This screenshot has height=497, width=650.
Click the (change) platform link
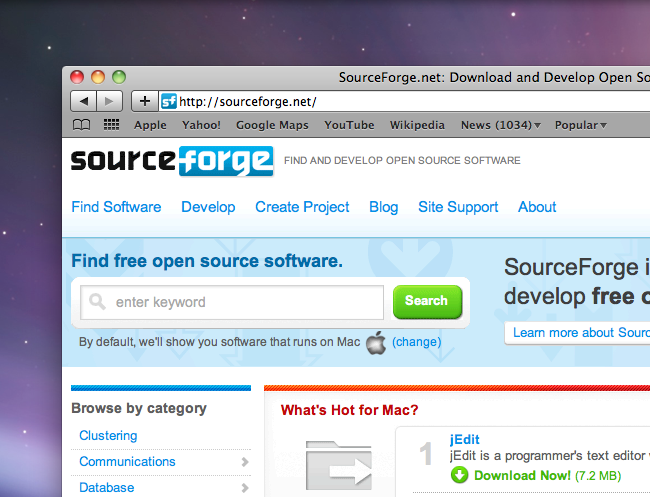417,342
